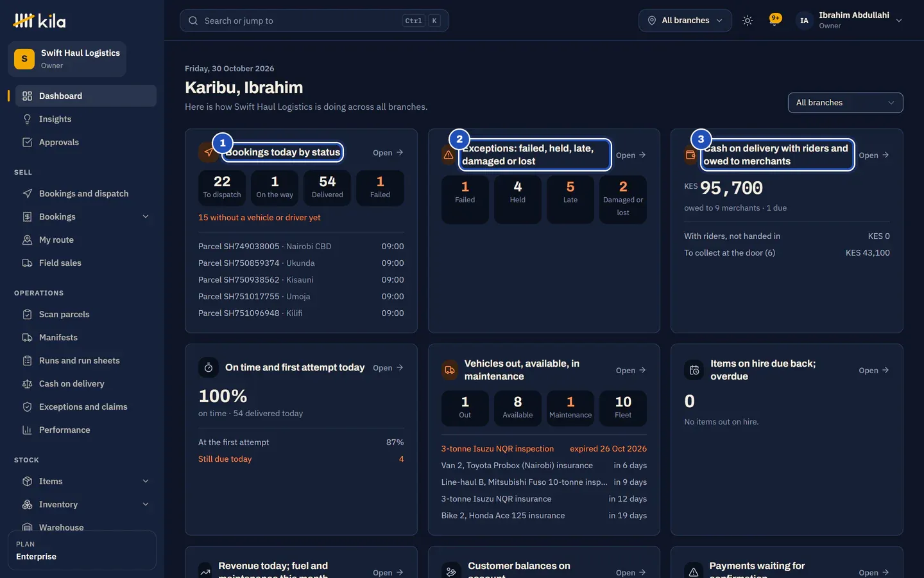Click the truck icon on the Vehicles card
924x578 pixels.
(450, 370)
